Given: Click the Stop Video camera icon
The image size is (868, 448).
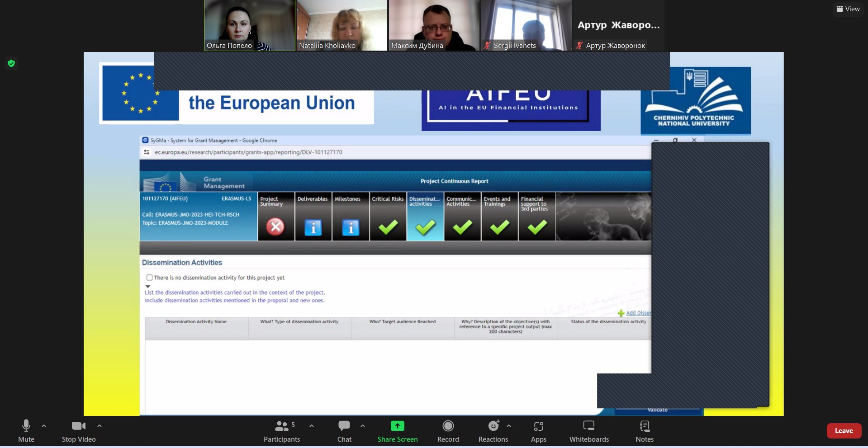Looking at the screenshot, I should 78,430.
